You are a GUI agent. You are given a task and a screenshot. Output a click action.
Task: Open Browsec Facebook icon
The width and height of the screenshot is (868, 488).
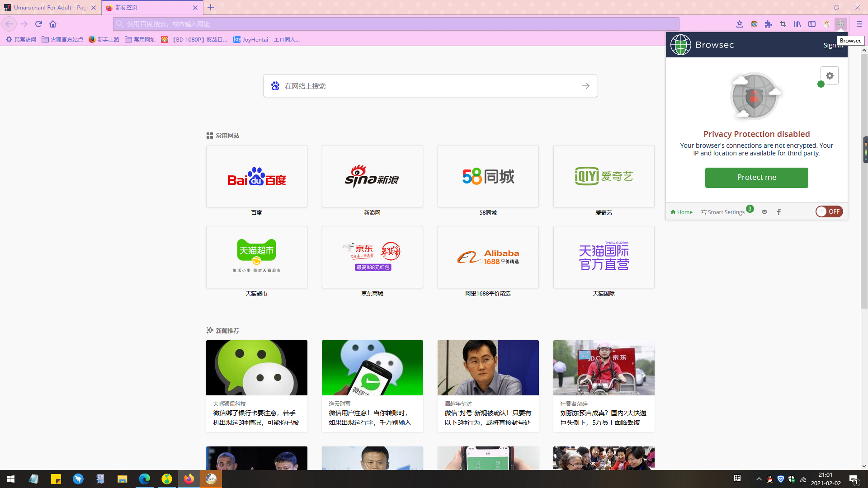click(x=779, y=212)
